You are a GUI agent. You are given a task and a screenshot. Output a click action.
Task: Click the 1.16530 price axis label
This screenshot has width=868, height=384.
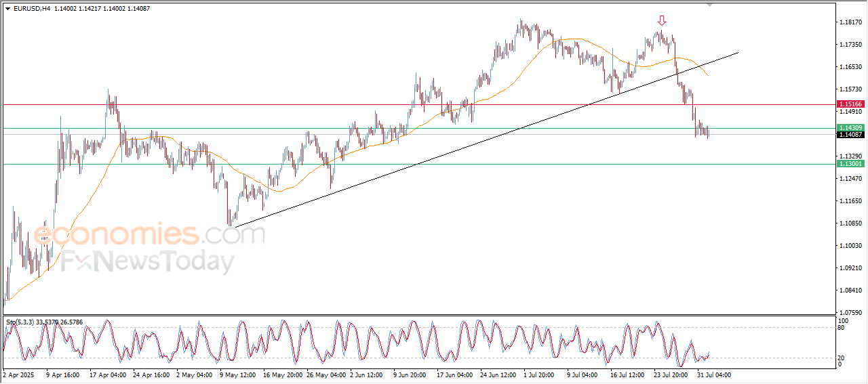tap(850, 67)
